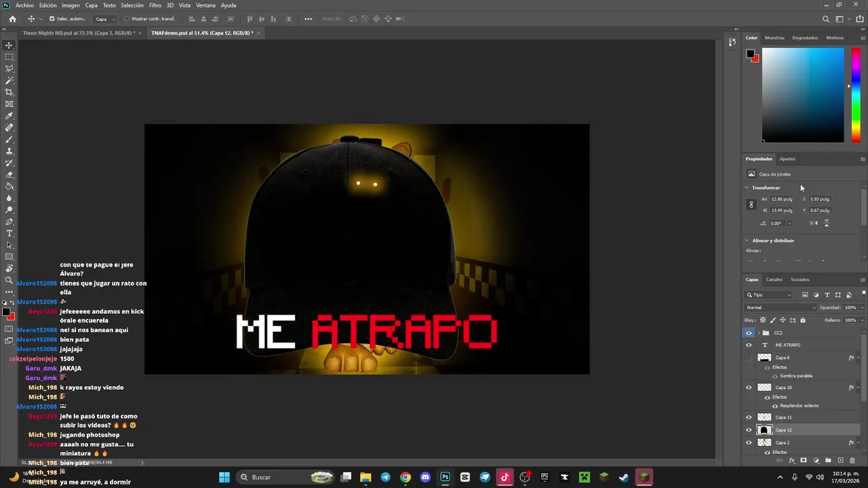Open the Normal blend mode dropdown
Viewport: 868px width, 488px height.
pyautogui.click(x=780, y=307)
